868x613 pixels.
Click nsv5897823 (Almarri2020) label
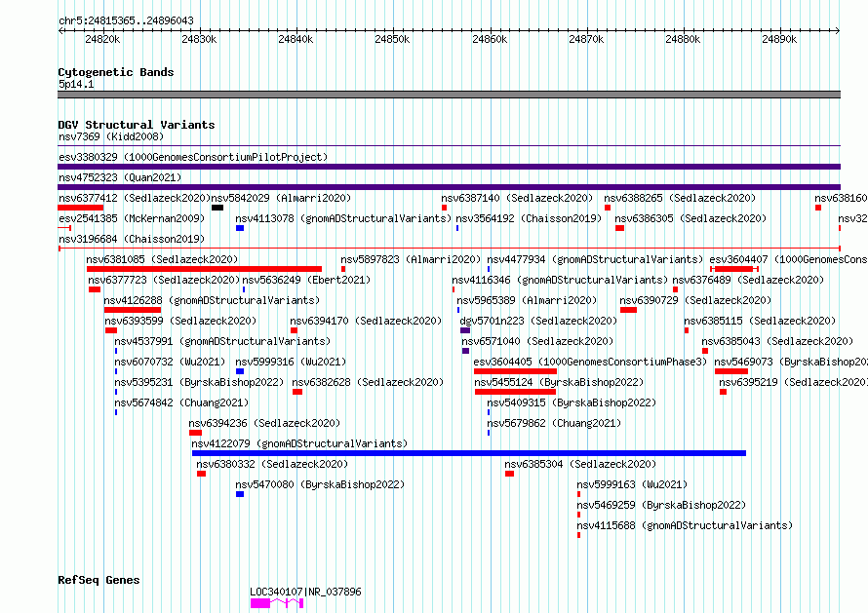pos(411,259)
